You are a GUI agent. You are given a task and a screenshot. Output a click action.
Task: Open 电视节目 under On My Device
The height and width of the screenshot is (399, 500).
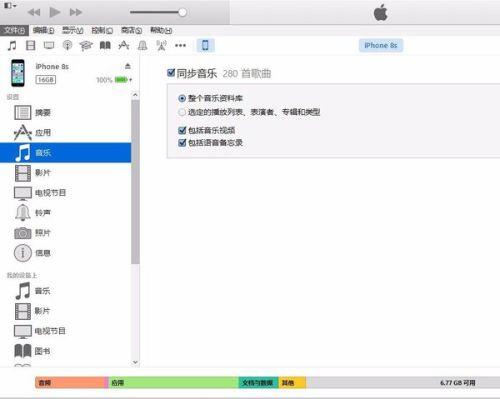pos(66,331)
